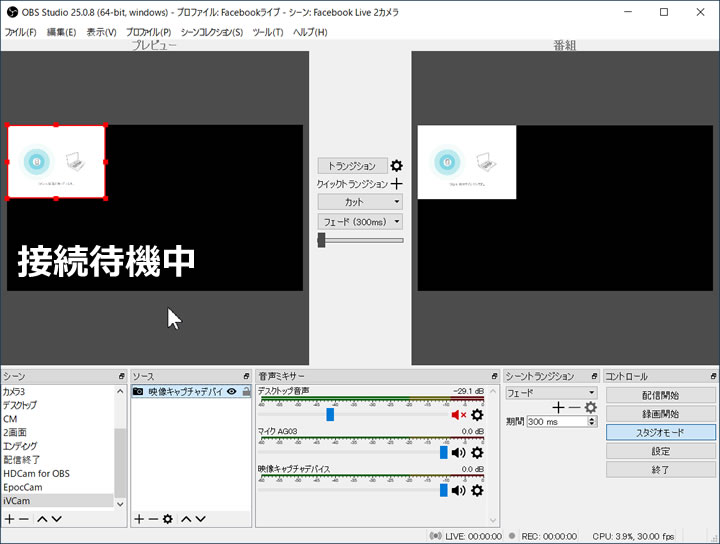The width and height of the screenshot is (720, 544).
Task: Unmute デスクトップ音声 speaker icon
Action: tap(458, 415)
